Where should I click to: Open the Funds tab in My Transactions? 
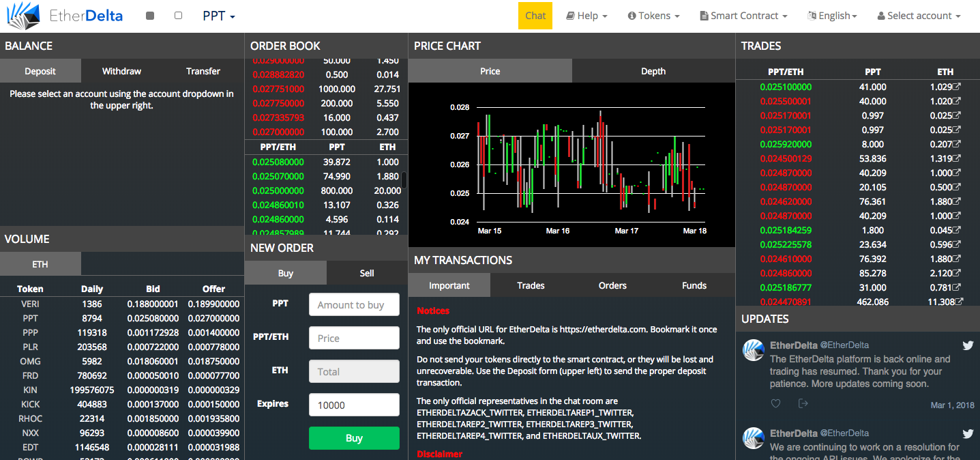coord(694,285)
